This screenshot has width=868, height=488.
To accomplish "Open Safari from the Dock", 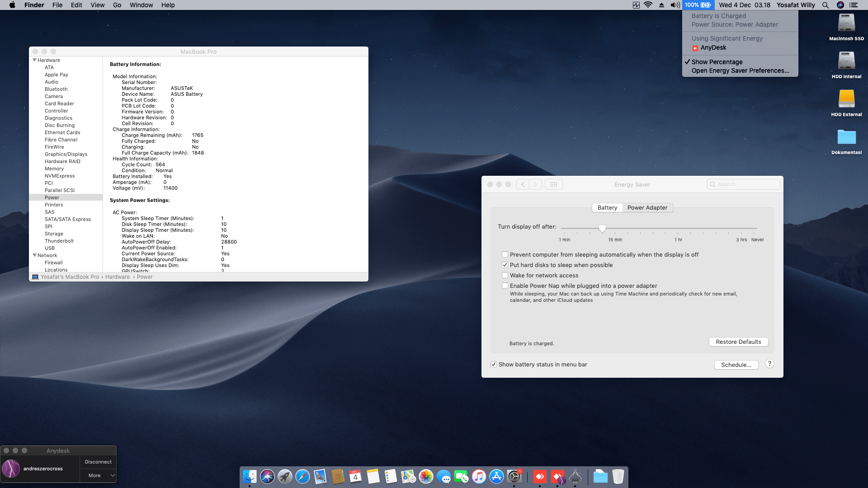I will click(x=302, y=476).
